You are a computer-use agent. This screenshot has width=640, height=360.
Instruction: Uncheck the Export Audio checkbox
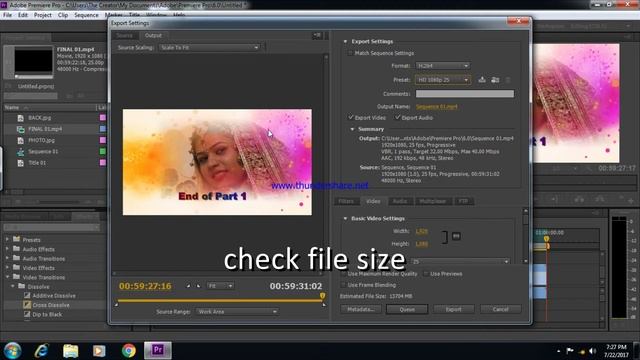(x=398, y=118)
